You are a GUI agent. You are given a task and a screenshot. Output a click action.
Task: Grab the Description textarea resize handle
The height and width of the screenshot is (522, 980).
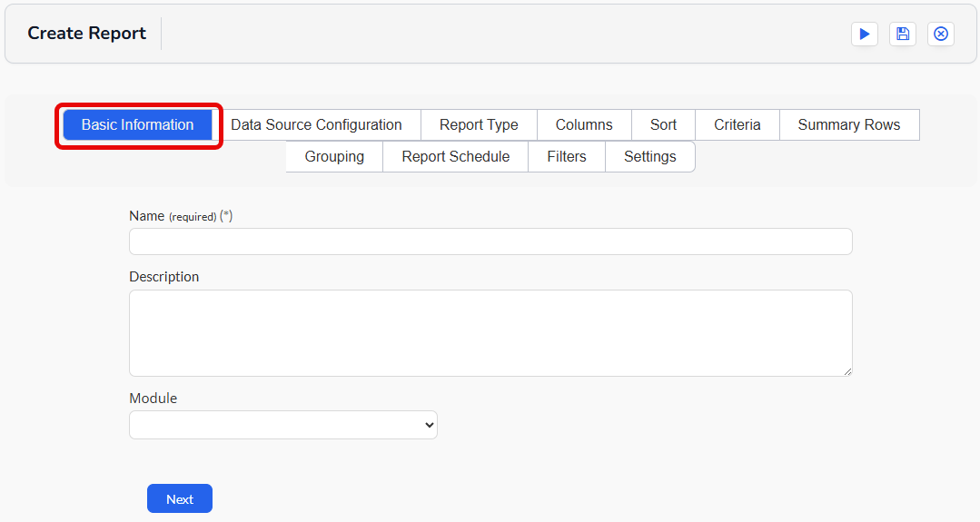(847, 371)
